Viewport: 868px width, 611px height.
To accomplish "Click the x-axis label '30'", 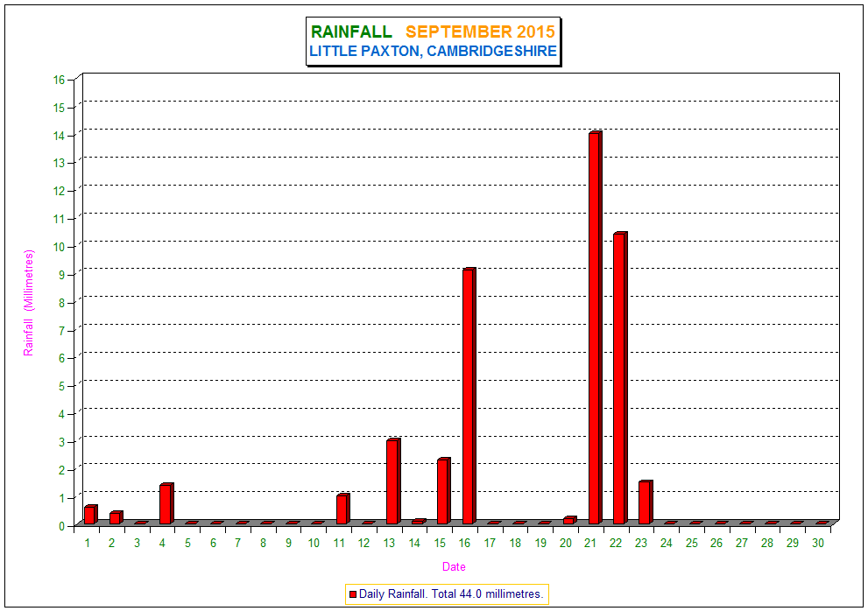I will point(817,543).
